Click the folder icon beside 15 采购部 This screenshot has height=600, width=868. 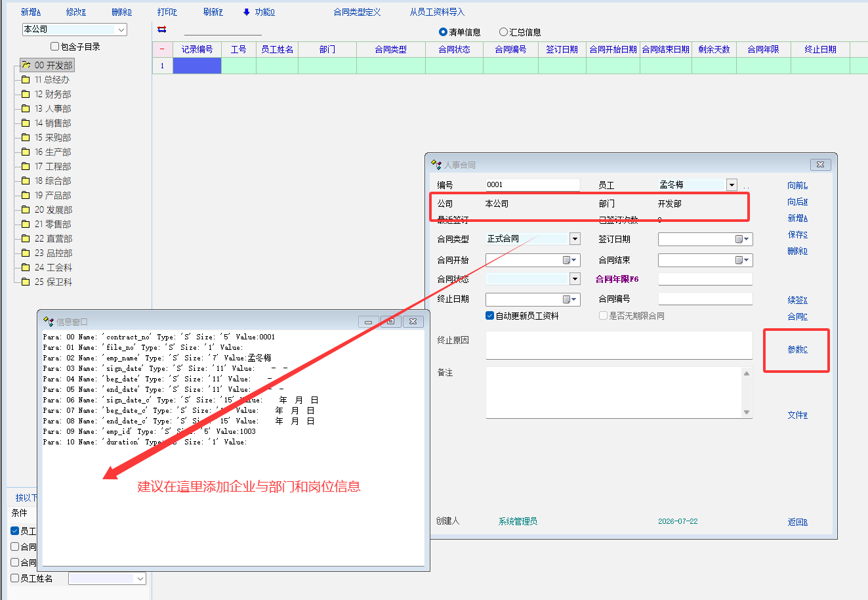[26, 137]
